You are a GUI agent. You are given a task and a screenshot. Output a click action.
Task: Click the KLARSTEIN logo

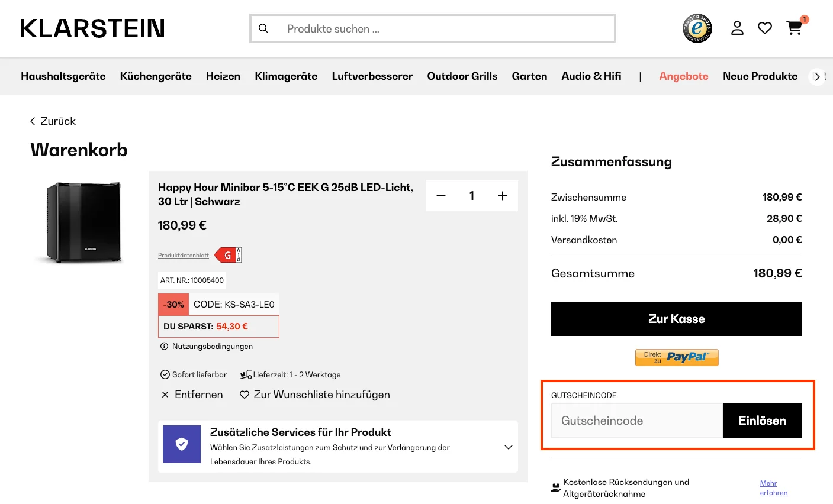pyautogui.click(x=92, y=28)
